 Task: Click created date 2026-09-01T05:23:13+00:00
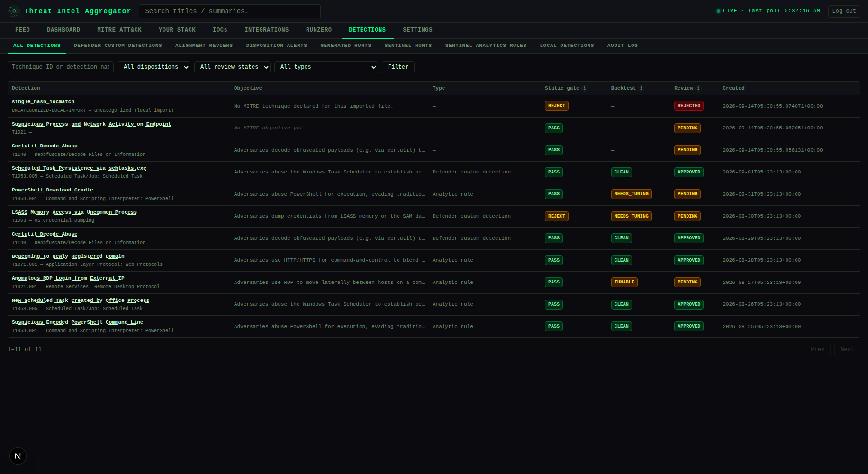point(762,172)
